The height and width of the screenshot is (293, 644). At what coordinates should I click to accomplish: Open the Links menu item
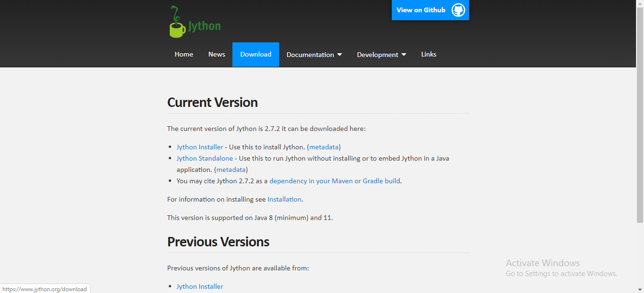(429, 55)
